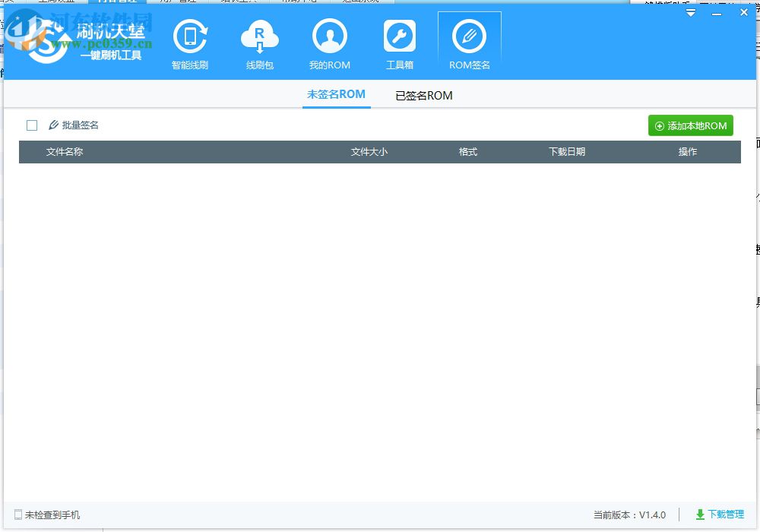Click the 下载日期 column header
760x532 pixels.
point(567,152)
